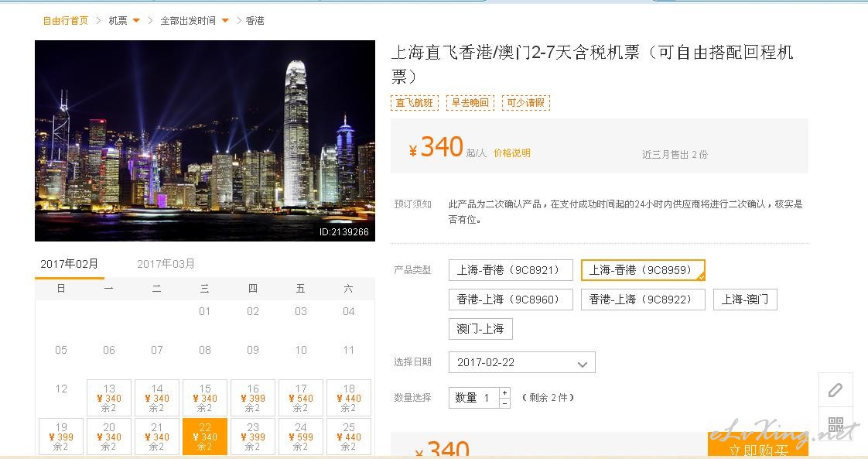The height and width of the screenshot is (459, 868).
Task: Decrease quantity with minus stepper
Action: point(504,403)
